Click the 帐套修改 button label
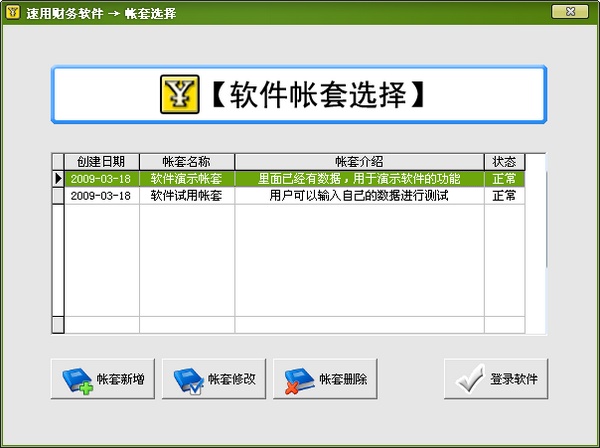Screen dimensions: 600x448 click(232, 379)
